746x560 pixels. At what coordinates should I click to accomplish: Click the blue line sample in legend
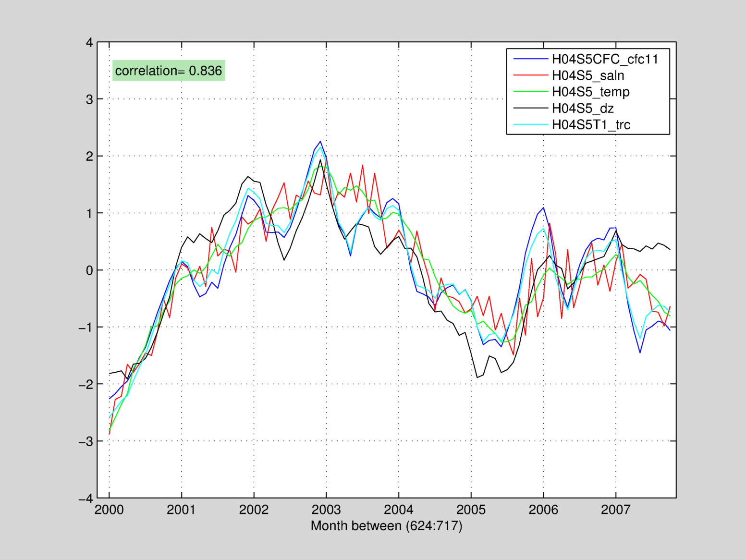530,59
